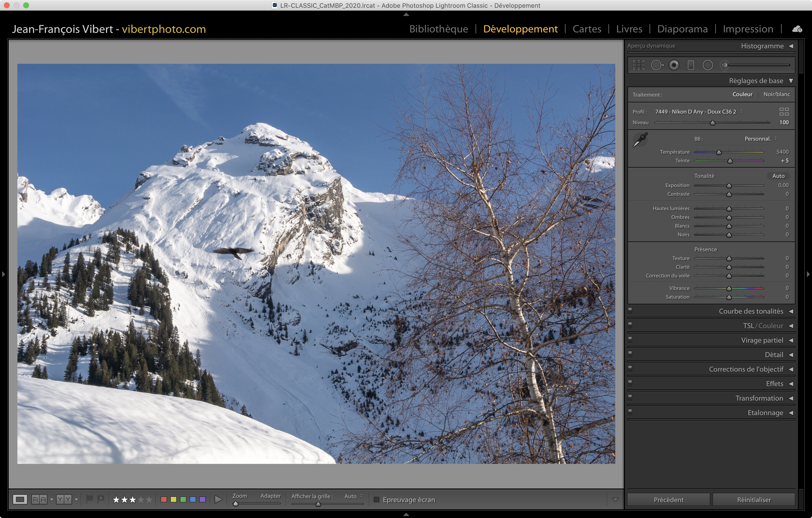812x518 pixels.
Task: Choose the Graduated Filter tool
Action: (691, 65)
